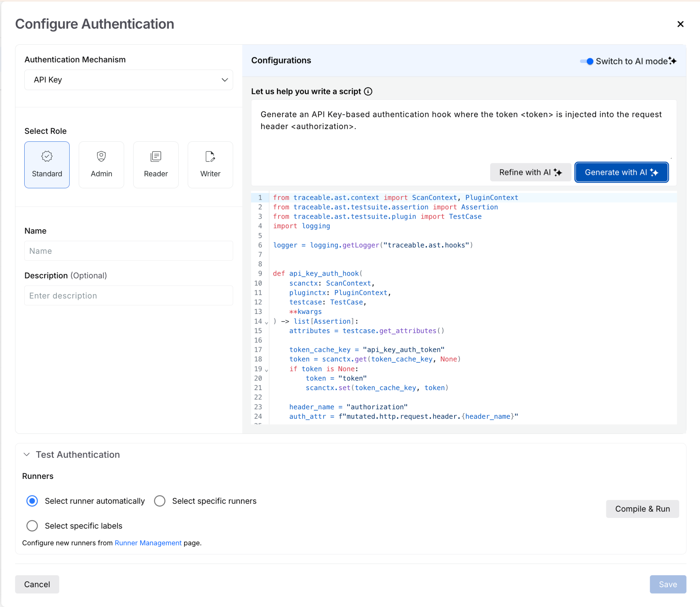This screenshot has height=607, width=700.
Task: Click the Name input field
Action: (129, 251)
